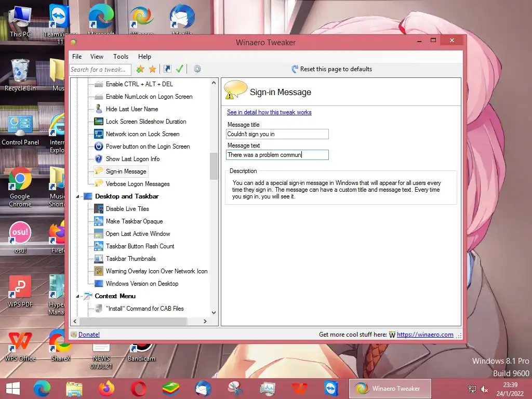Select Taskbar Button Flash Count tweak
Screen dimensions: 532x399
point(140,246)
